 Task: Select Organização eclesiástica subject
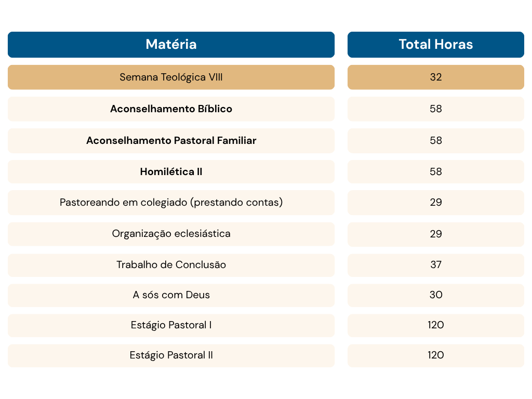(171, 234)
